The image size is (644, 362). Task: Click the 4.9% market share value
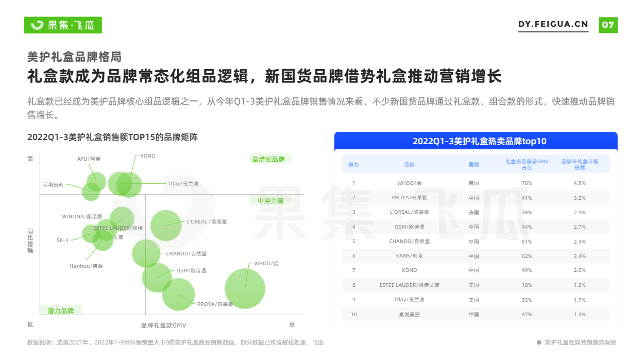(x=580, y=183)
